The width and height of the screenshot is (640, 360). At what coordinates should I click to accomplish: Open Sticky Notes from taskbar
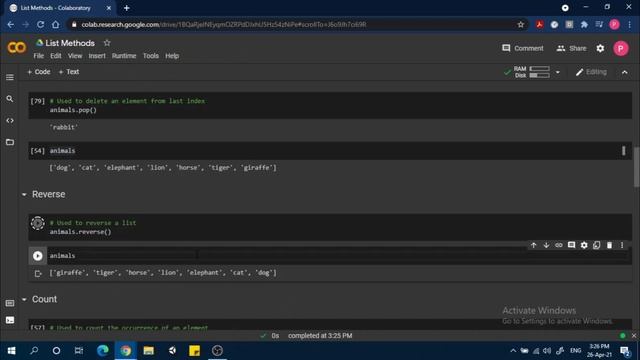[x=194, y=351]
